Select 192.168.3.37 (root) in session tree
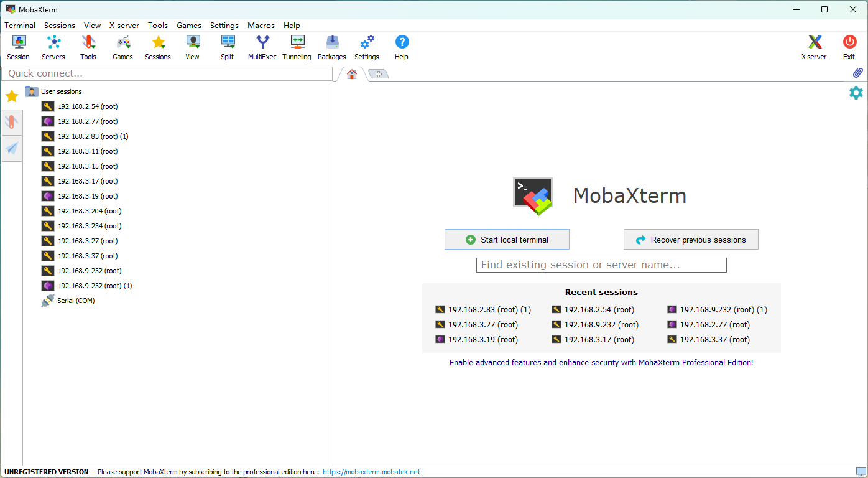868x478 pixels. (88, 256)
